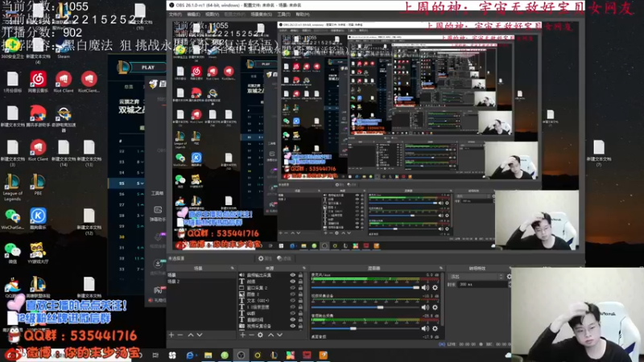644x362 pixels.
Task: Expand rank 25 row chevron in League list
Action: tap(142, 183)
